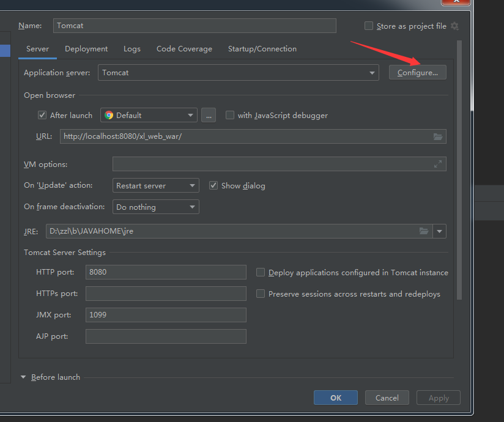Click the empty AJP port field
Image resolution: width=504 pixels, height=422 pixels.
click(166, 336)
